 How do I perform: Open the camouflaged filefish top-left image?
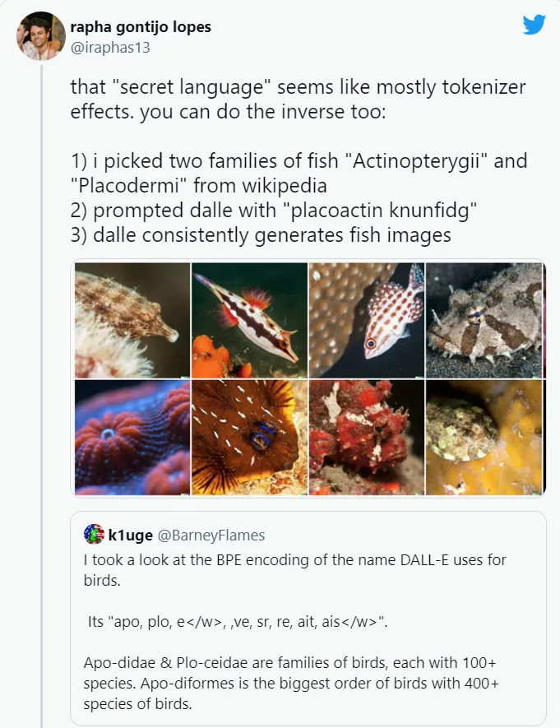(x=132, y=320)
